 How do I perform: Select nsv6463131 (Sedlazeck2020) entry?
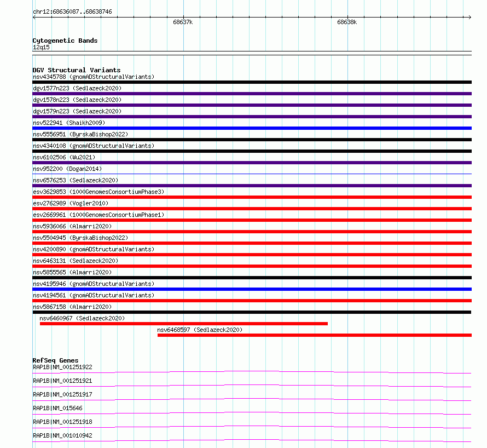76,261
